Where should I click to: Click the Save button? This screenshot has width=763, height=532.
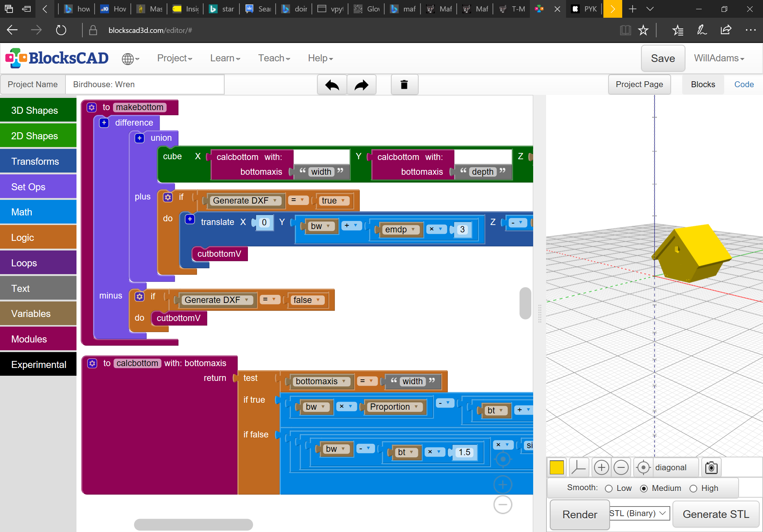(x=663, y=58)
